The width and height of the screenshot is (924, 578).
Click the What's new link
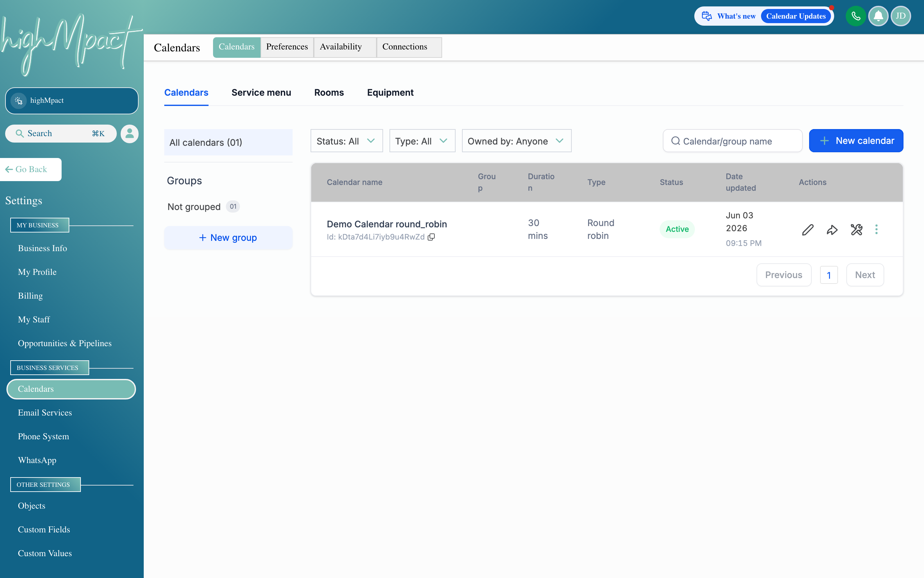coord(736,16)
